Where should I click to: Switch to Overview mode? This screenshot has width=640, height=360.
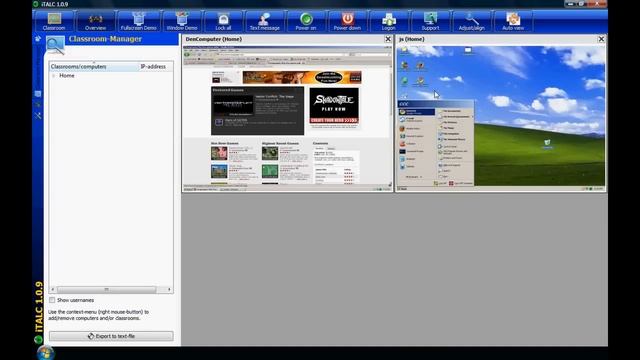[x=96, y=21]
